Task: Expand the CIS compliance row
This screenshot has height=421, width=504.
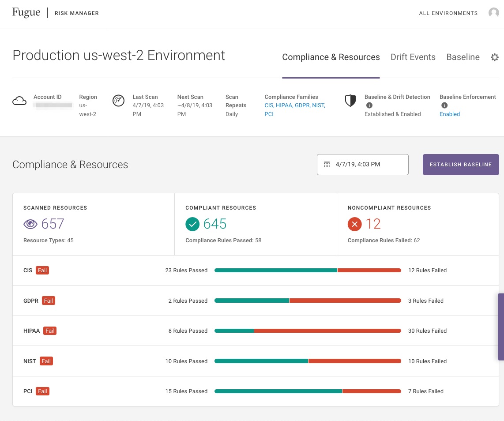Action: (28, 271)
